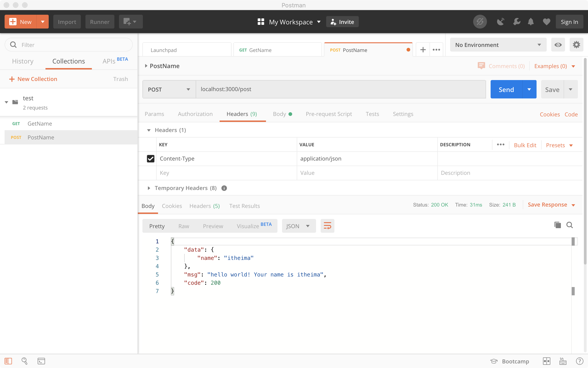Open new window icon dropdown button

[x=131, y=22]
